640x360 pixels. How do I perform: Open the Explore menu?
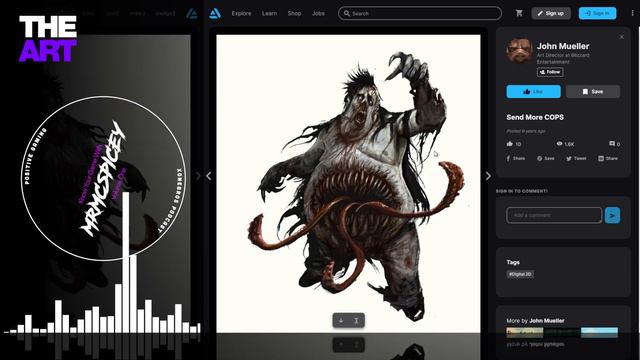pyautogui.click(x=241, y=13)
